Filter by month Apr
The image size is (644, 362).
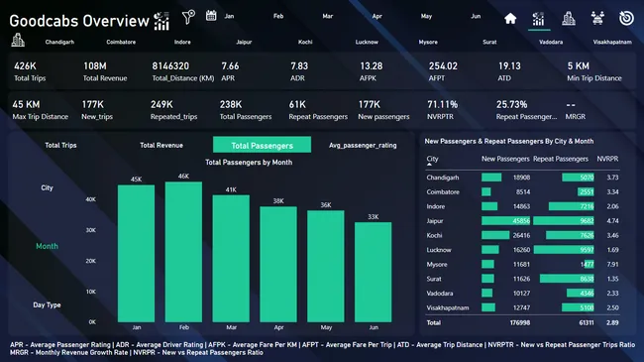pos(377,16)
